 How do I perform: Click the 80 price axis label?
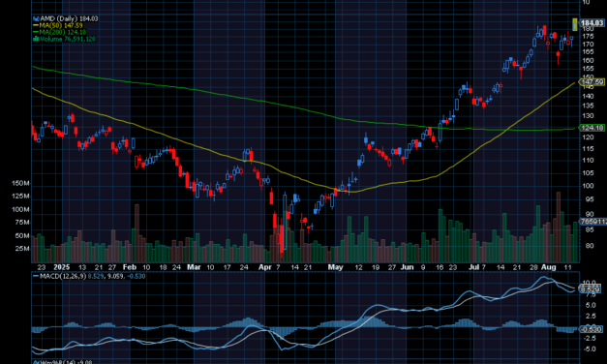[590, 246]
